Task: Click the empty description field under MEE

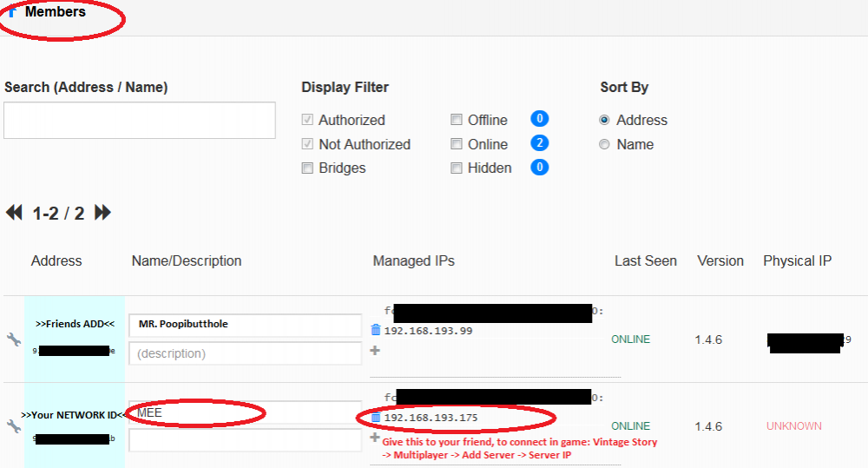Action: 245,440
